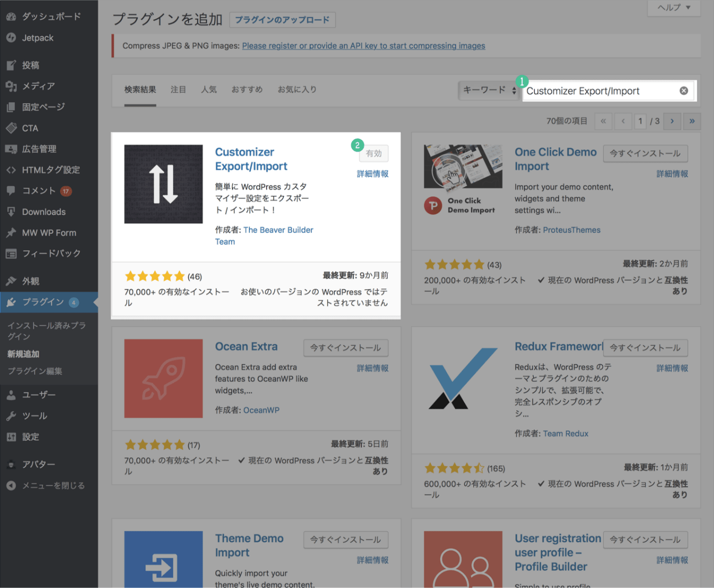The height and width of the screenshot is (588, 714).
Task: Click the Theme Demo Import blue thumbnail
Action: tap(164, 559)
